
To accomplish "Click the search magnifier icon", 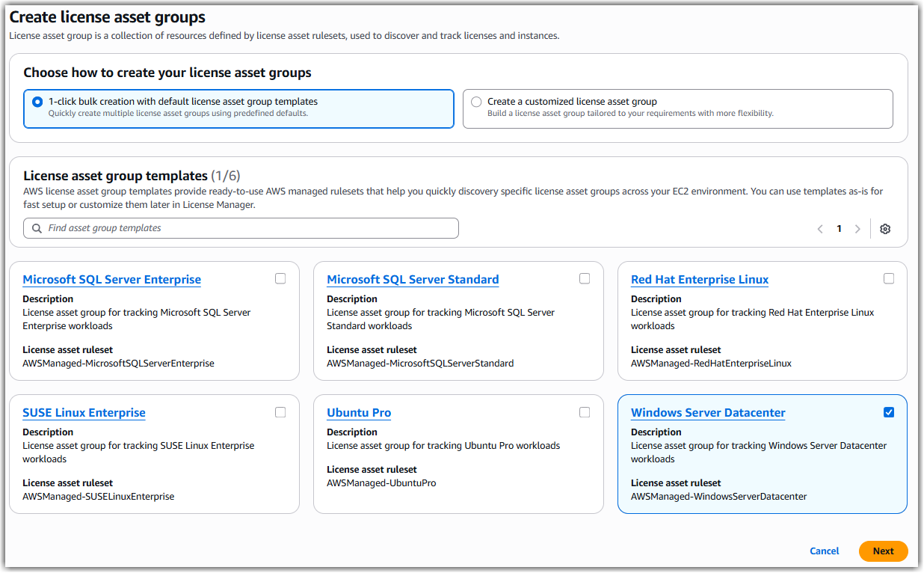I will point(36,228).
